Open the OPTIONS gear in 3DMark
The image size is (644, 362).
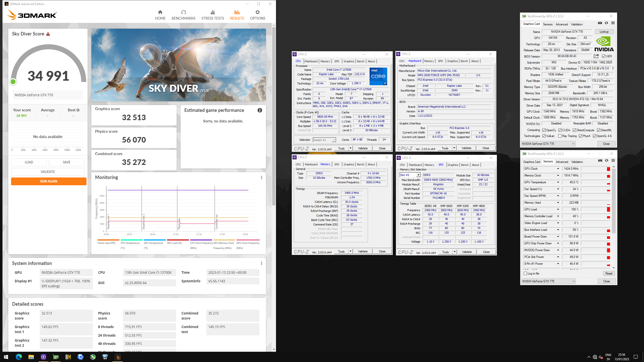click(x=257, y=15)
